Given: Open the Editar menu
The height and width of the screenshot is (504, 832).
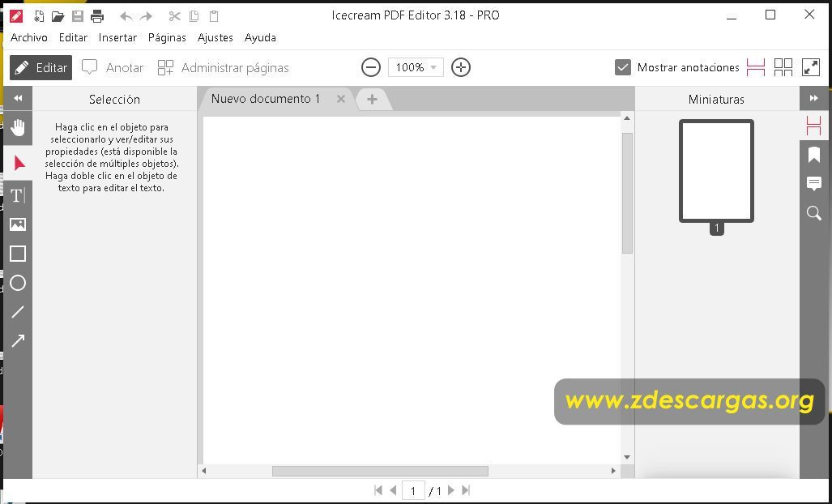Looking at the screenshot, I should tap(73, 37).
